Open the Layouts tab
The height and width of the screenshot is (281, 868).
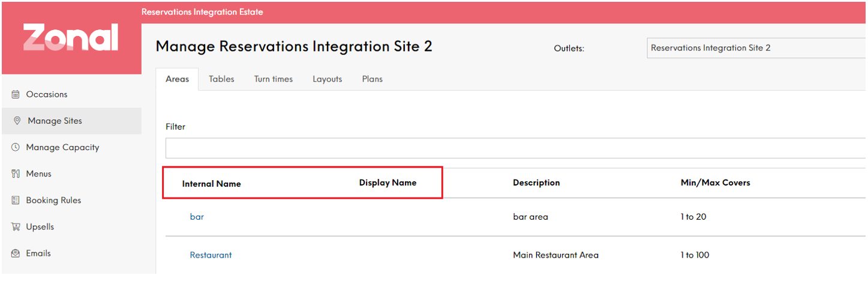click(x=328, y=79)
